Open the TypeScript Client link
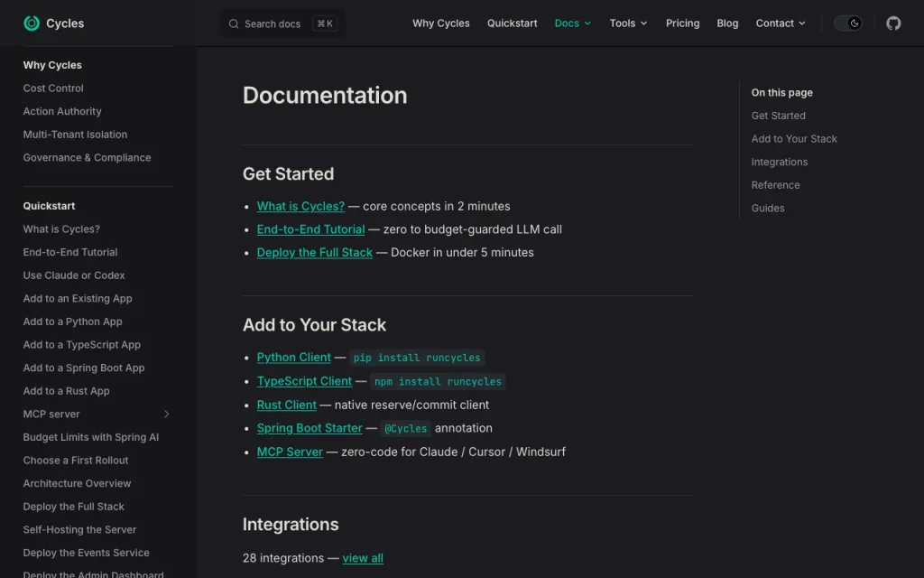This screenshot has width=924, height=578. pyautogui.click(x=304, y=382)
